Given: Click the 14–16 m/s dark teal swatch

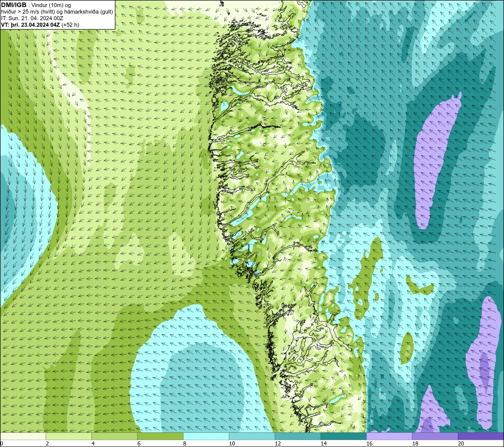Looking at the screenshot, I should click(344, 436).
